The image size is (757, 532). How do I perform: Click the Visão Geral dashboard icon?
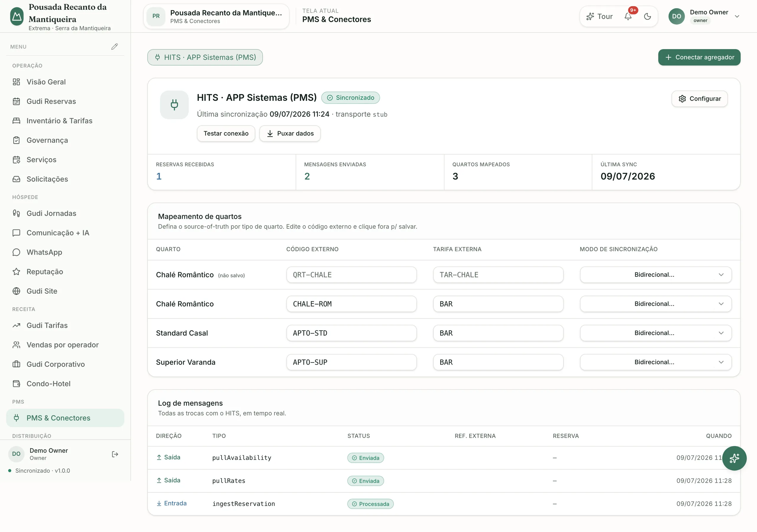16,82
